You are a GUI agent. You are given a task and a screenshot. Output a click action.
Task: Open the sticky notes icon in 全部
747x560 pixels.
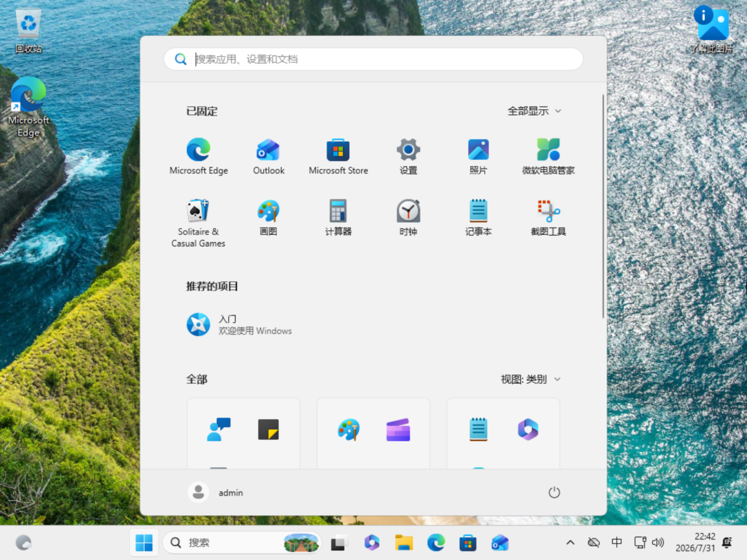(268, 429)
